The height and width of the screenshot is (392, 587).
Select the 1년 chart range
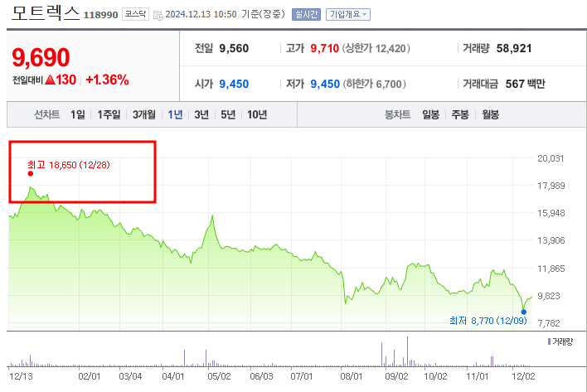(x=175, y=114)
